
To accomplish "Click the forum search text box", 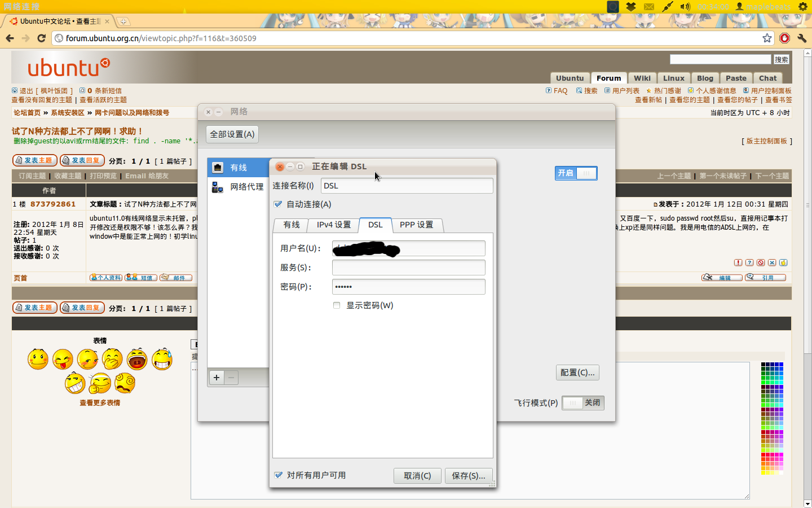I will point(720,59).
